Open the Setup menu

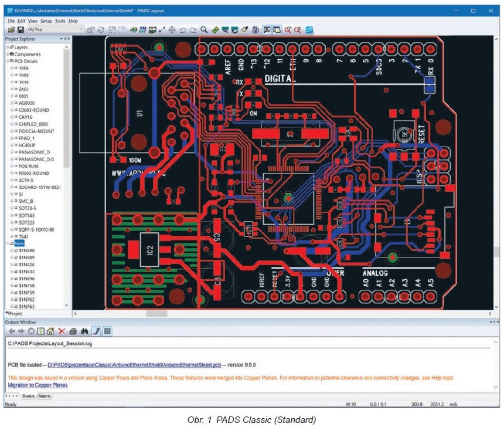(x=46, y=21)
